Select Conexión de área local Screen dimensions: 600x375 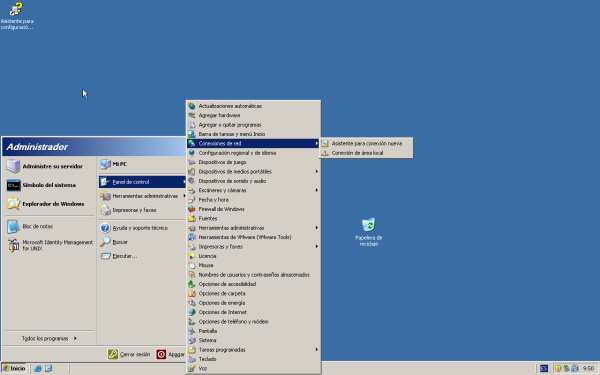coord(366,153)
